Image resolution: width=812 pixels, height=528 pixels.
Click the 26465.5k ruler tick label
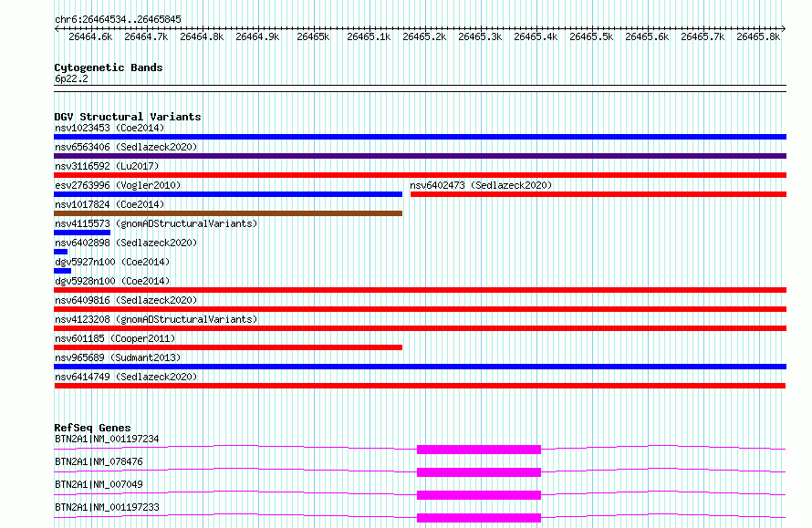591,36
